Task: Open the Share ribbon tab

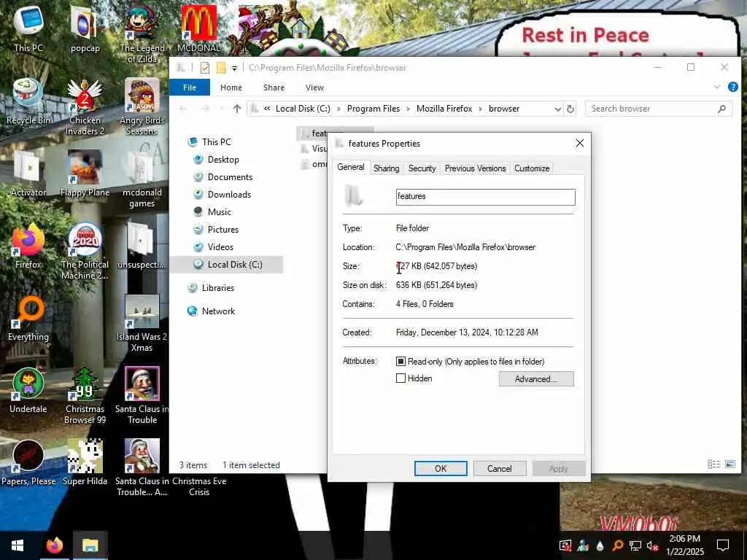Action: coord(274,87)
